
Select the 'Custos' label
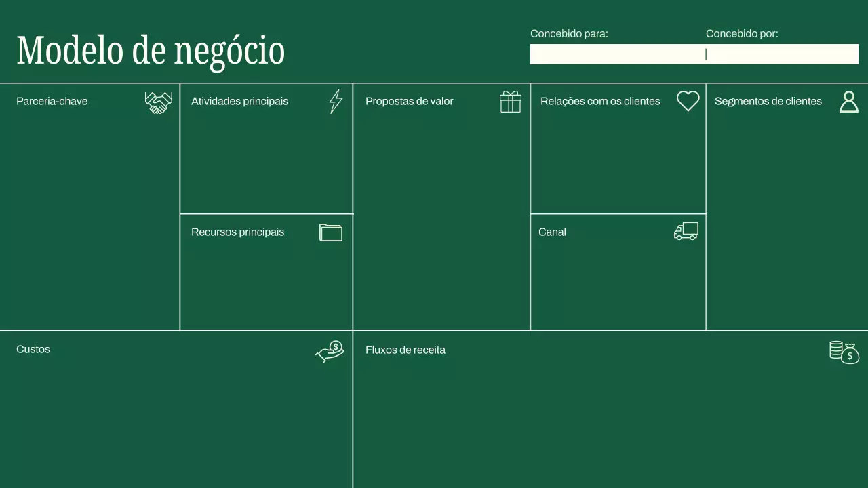click(33, 349)
